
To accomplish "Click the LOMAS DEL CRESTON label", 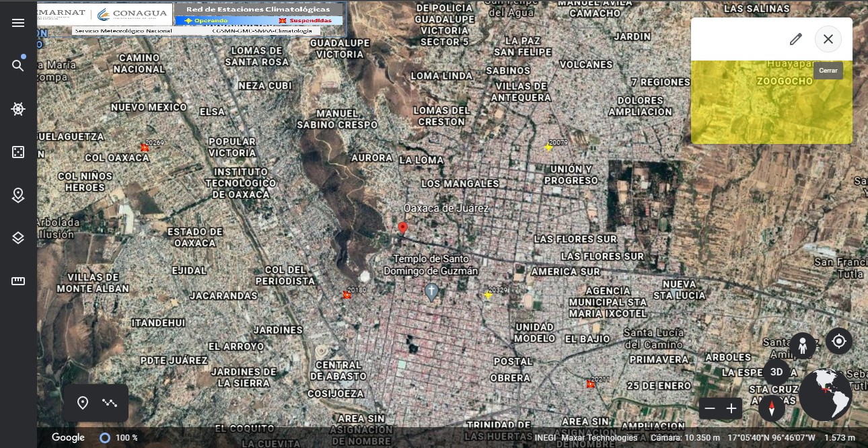I will click(x=441, y=116).
